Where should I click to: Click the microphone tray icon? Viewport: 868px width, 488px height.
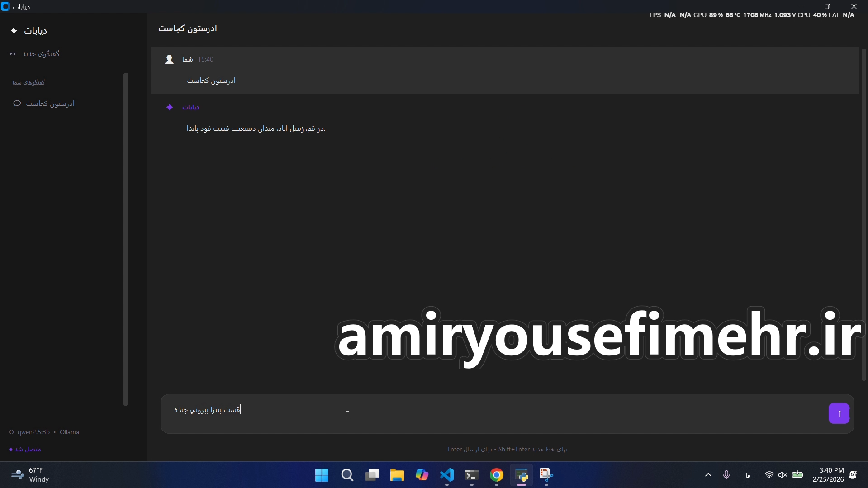pos(726,475)
